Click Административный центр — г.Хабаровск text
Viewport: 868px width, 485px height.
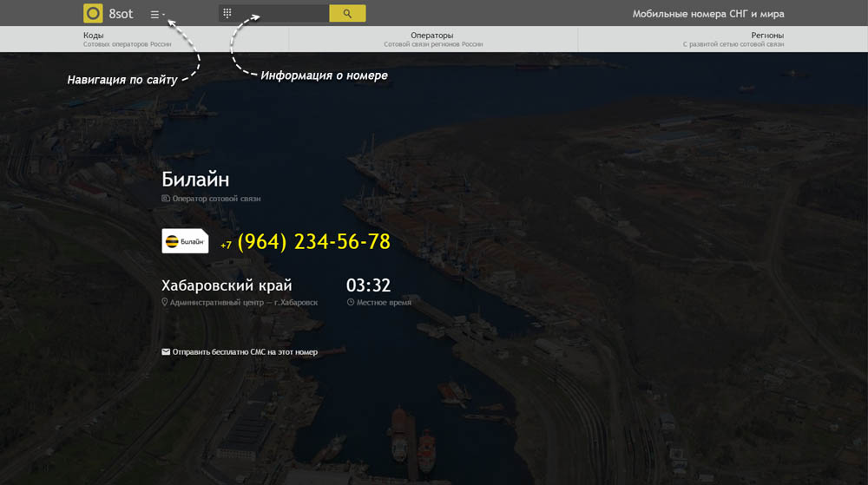(x=244, y=303)
